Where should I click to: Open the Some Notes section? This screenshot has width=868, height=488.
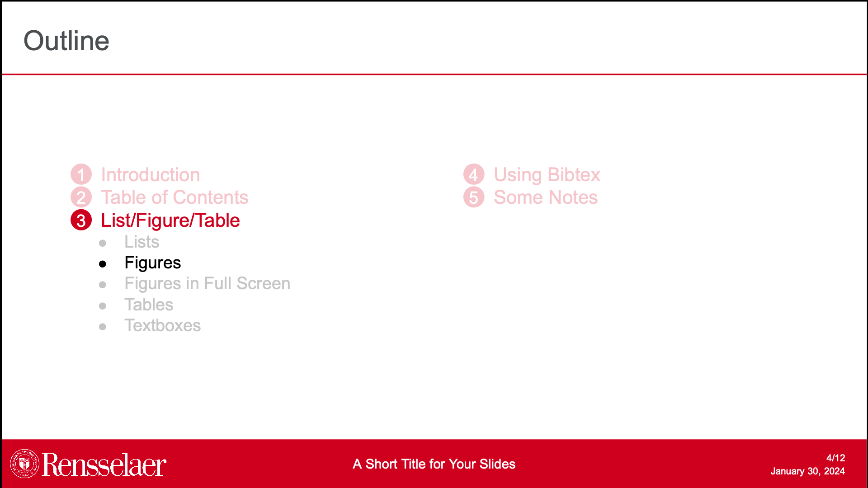click(545, 197)
